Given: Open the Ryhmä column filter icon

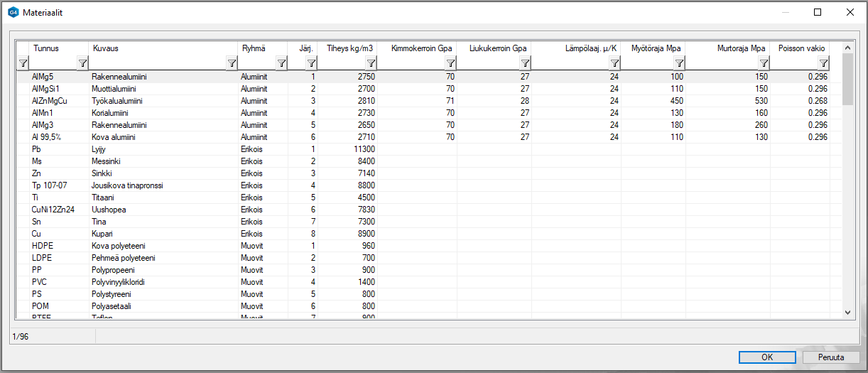Looking at the screenshot, I should 281,63.
